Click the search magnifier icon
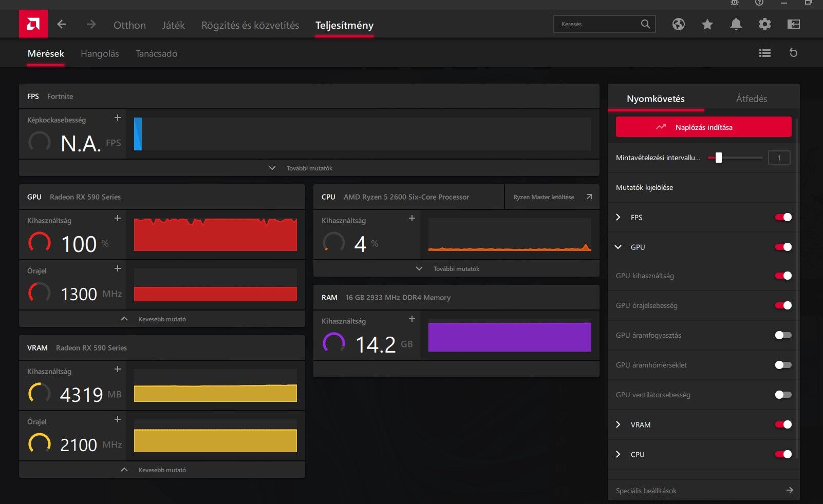Image resolution: width=823 pixels, height=504 pixels. [645, 24]
